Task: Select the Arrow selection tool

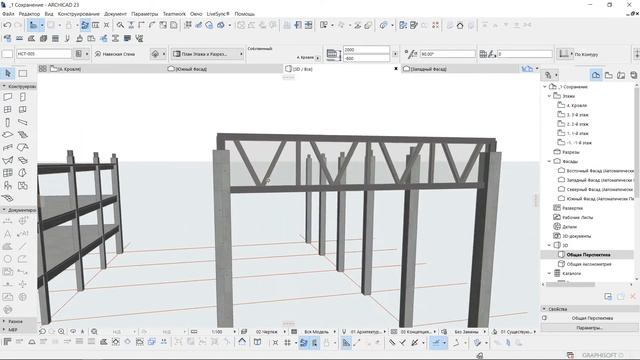Action: click(8, 73)
